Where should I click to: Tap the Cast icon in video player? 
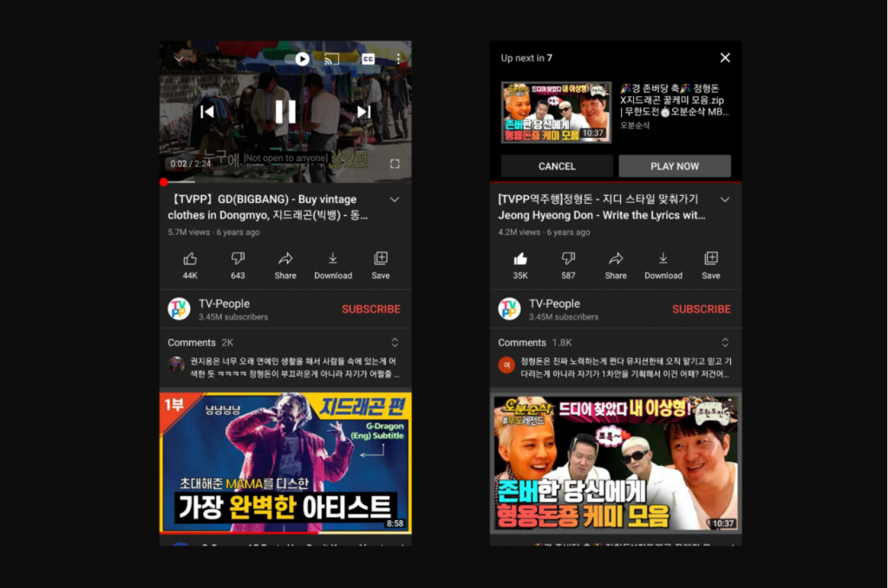[331, 59]
